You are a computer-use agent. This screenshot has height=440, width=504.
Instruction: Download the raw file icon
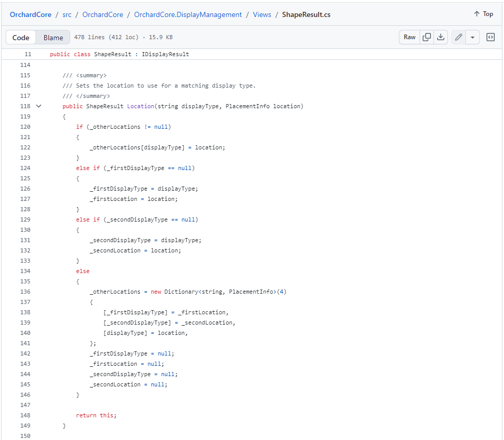coord(441,37)
